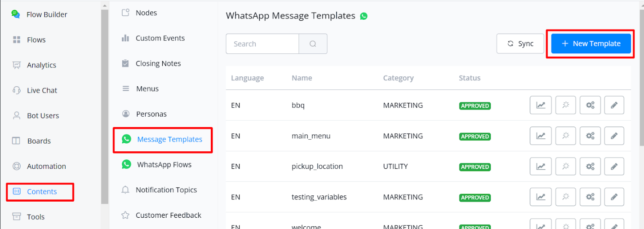Image resolution: width=644 pixels, height=229 pixels.
Task: Click the gears settings icon for pickup_location template
Action: 590,167
